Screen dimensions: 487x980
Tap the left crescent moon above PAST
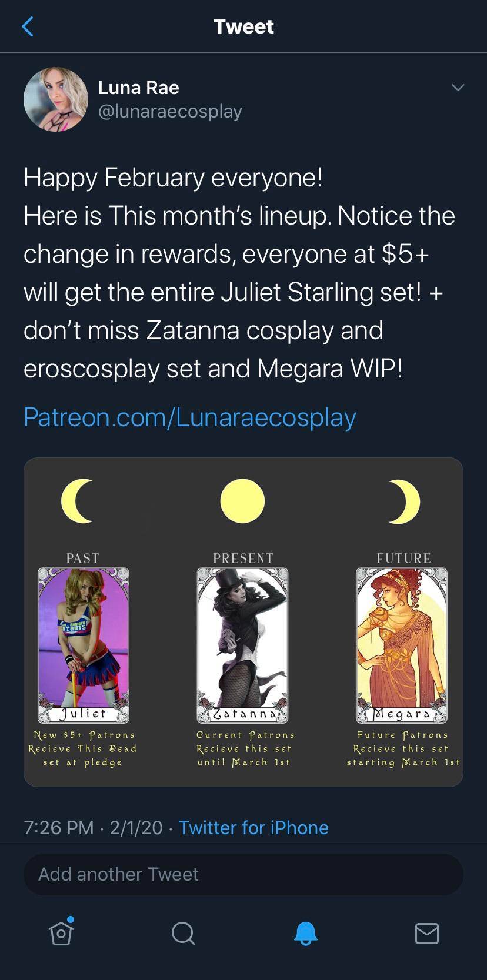tap(77, 501)
